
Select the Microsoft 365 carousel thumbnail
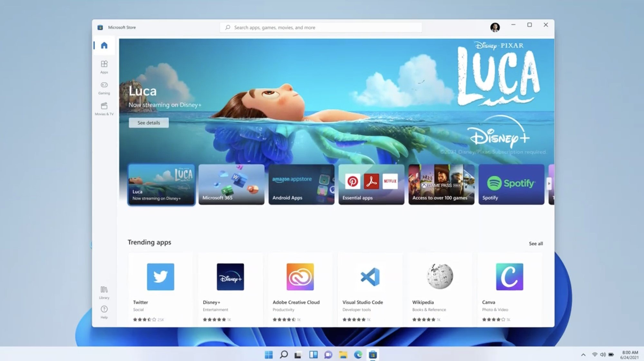click(x=231, y=184)
